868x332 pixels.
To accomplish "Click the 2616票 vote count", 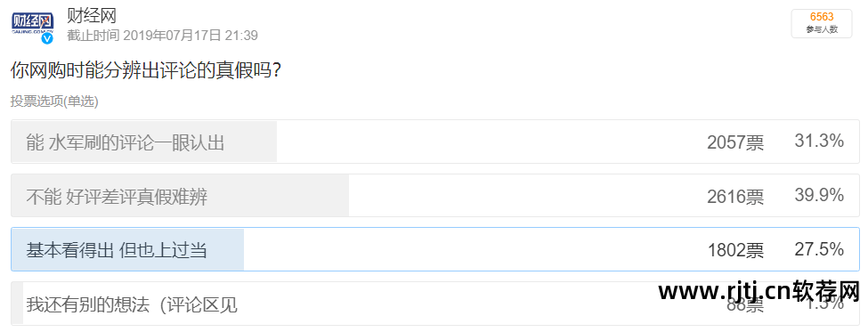I will pos(735,197).
